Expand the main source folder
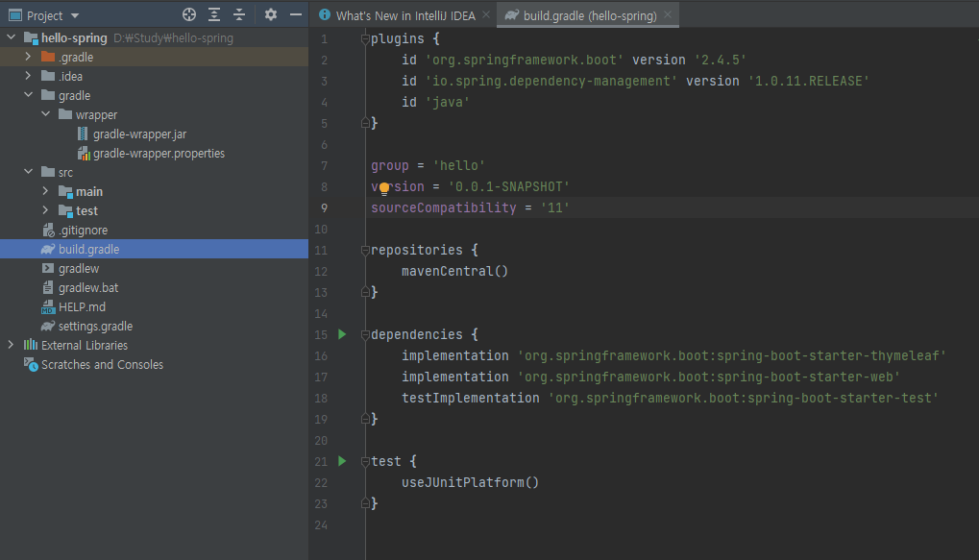 click(45, 191)
